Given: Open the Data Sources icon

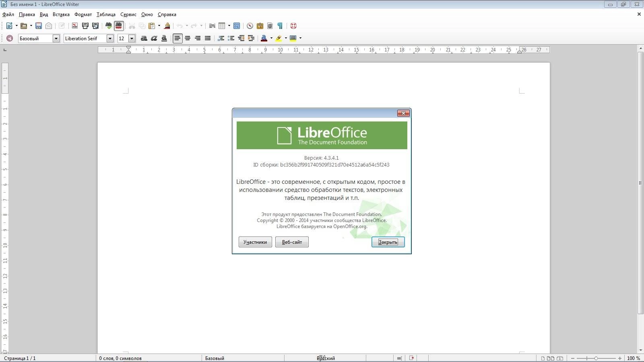Looking at the screenshot, I should pyautogui.click(x=270, y=26).
